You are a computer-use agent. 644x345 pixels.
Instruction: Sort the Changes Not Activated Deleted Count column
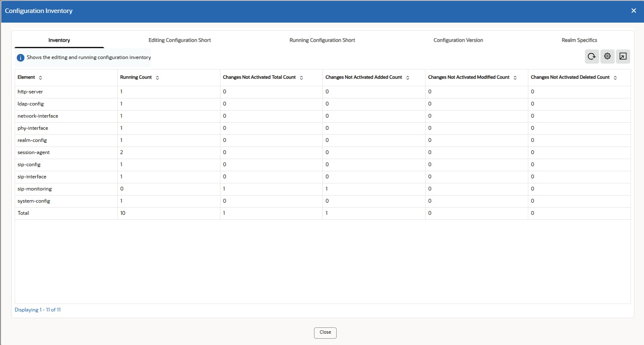point(615,77)
